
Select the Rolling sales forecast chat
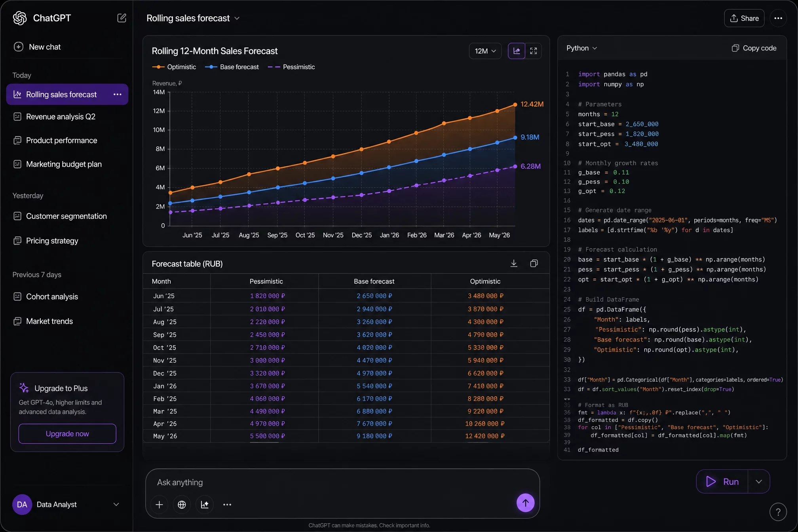(x=67, y=94)
